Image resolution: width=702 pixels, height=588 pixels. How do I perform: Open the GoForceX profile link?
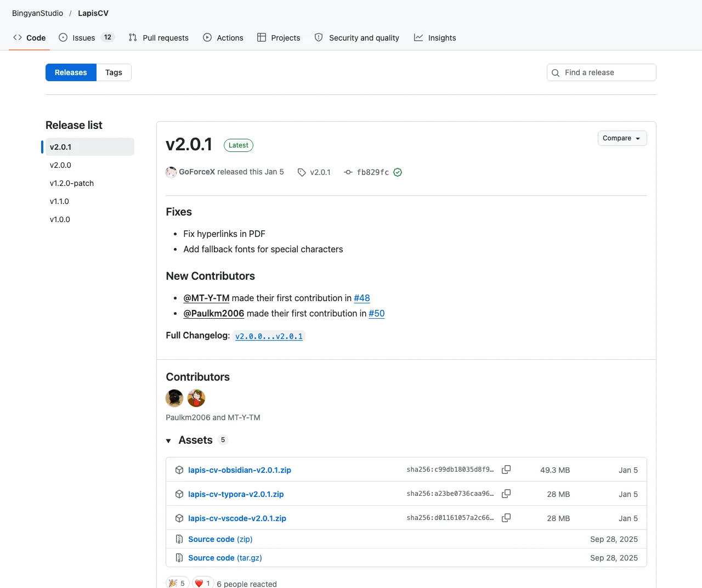tap(197, 172)
